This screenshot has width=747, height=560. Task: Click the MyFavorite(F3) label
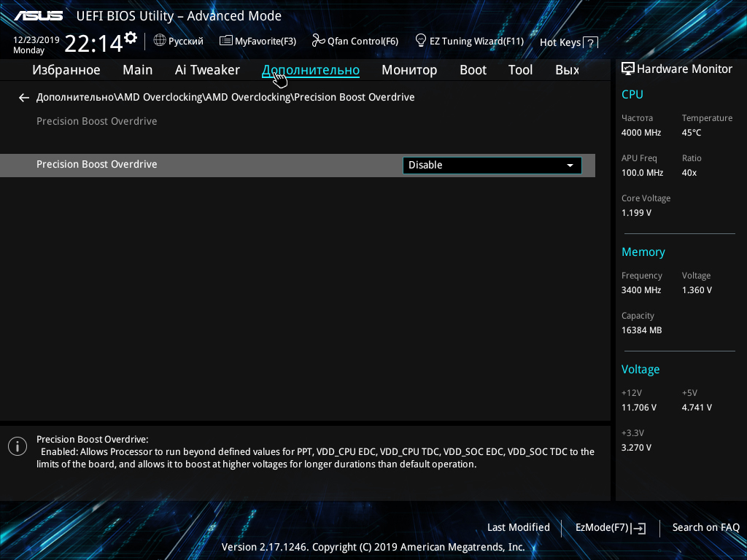coord(266,42)
